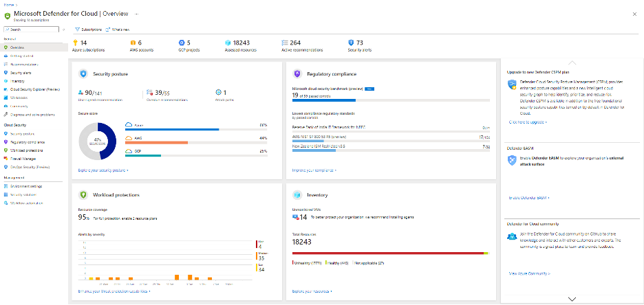Click the Inventory cube icon in sidebar
This screenshot has height=305, width=644.
(x=6, y=81)
